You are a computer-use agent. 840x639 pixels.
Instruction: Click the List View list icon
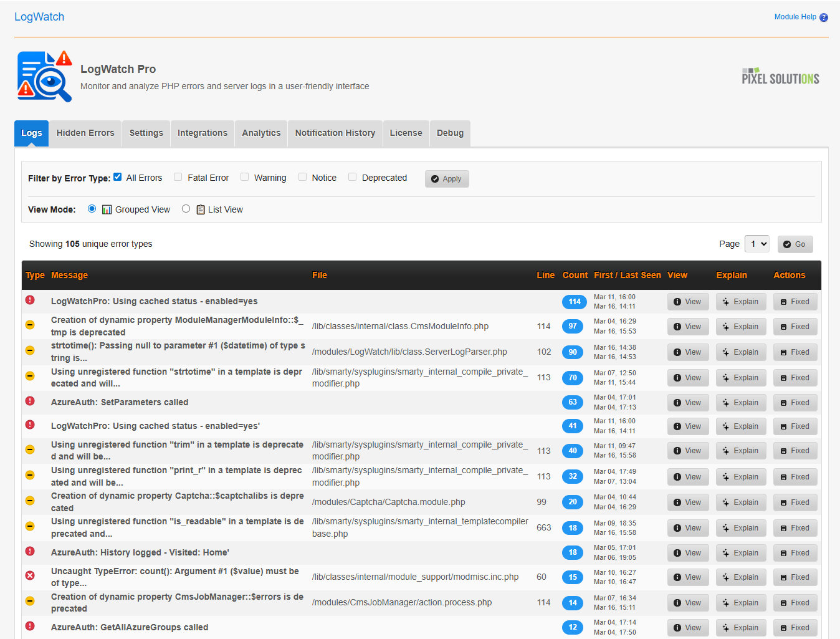point(200,209)
